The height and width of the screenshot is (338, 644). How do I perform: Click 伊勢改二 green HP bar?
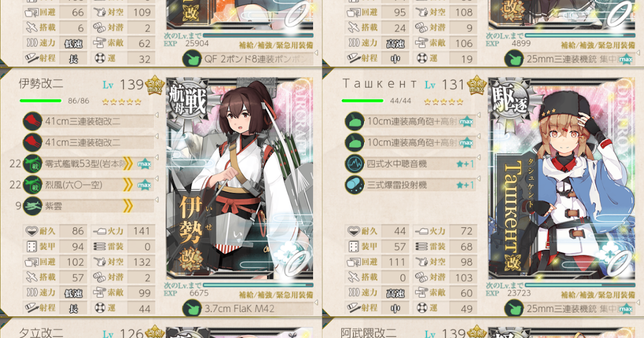pyautogui.click(x=41, y=100)
